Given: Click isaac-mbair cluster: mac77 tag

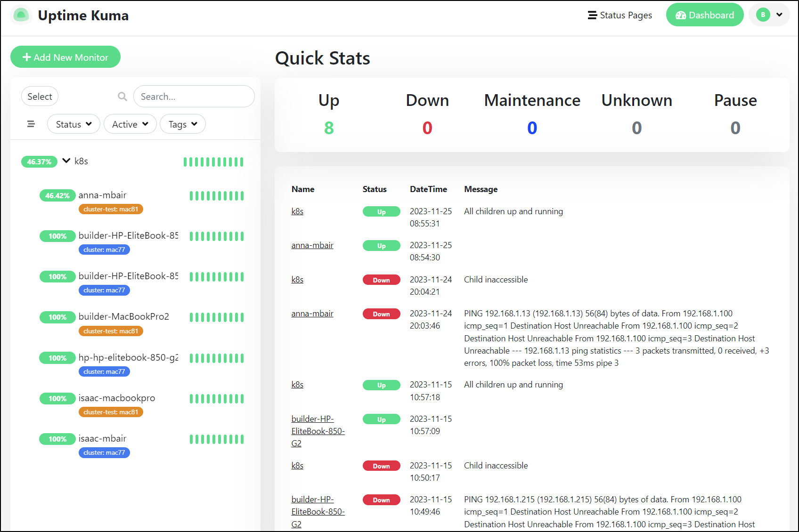Looking at the screenshot, I should [x=104, y=452].
